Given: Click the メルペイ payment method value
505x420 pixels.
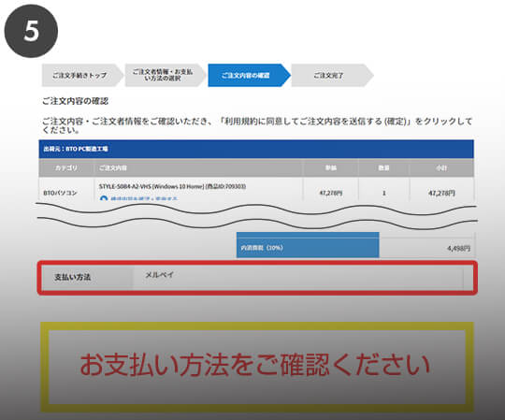Looking at the screenshot, I should pos(159,275).
